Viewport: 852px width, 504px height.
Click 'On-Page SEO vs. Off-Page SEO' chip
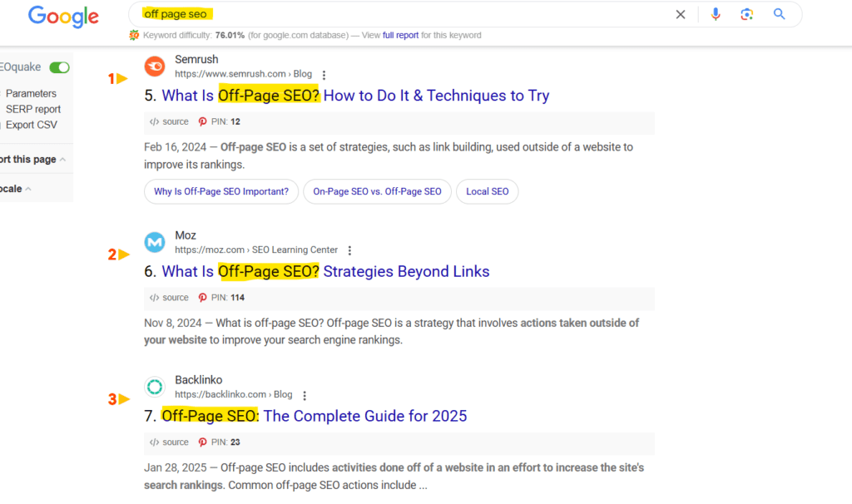tap(377, 192)
